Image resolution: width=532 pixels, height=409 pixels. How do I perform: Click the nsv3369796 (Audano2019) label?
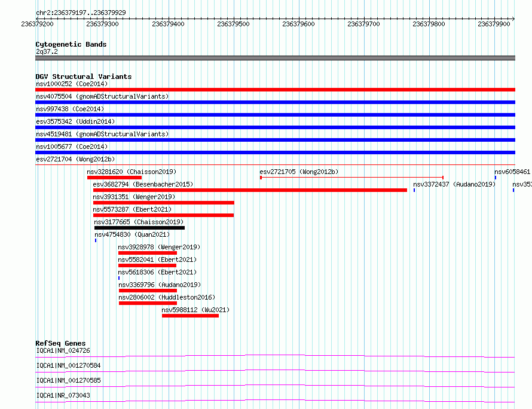tap(160, 285)
